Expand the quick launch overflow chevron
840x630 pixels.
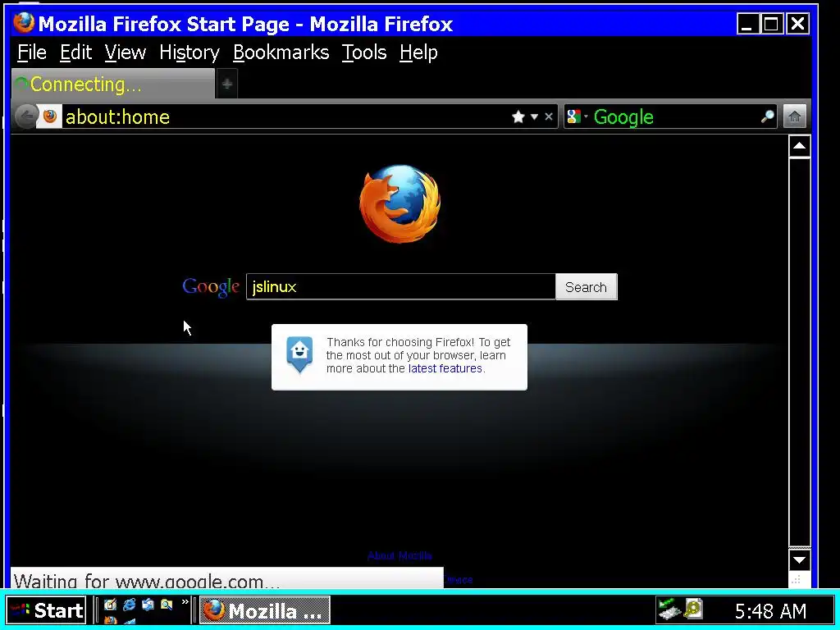[185, 603]
